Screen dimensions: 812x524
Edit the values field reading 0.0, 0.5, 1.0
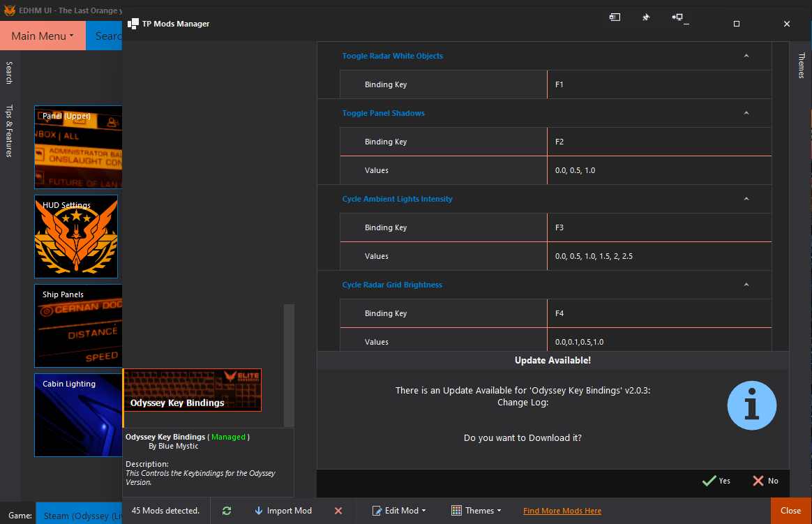659,170
